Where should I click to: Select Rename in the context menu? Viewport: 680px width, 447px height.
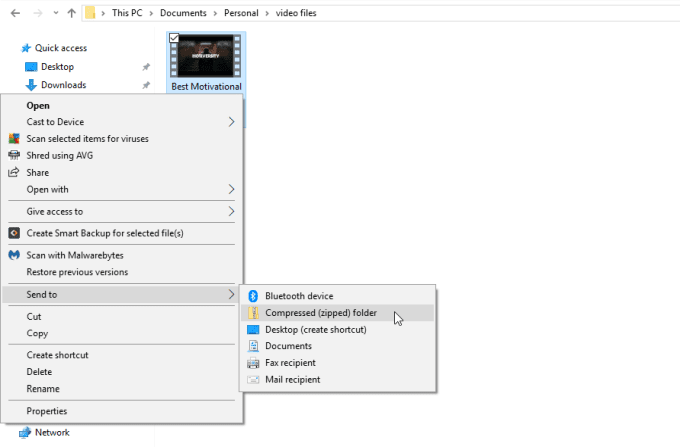pyautogui.click(x=43, y=388)
